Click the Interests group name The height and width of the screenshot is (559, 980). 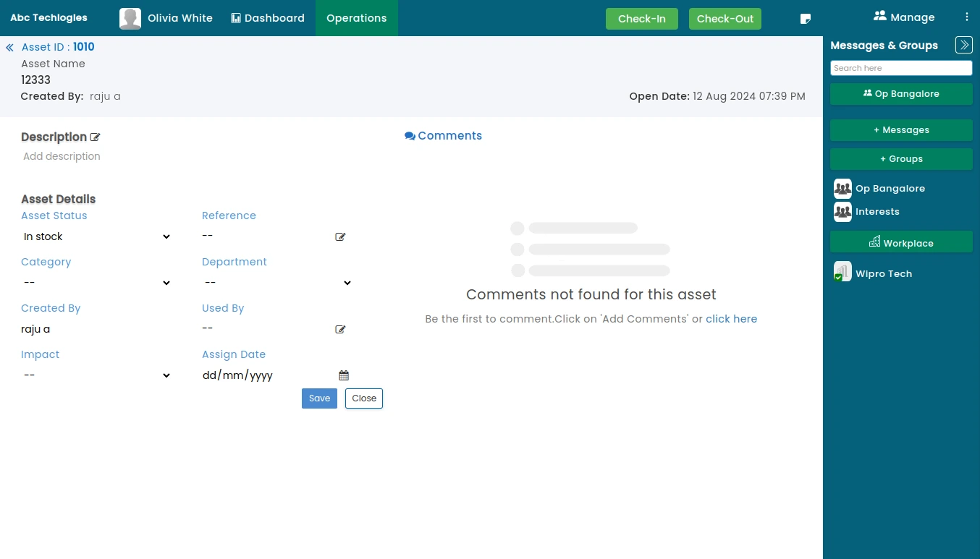pyautogui.click(x=877, y=212)
